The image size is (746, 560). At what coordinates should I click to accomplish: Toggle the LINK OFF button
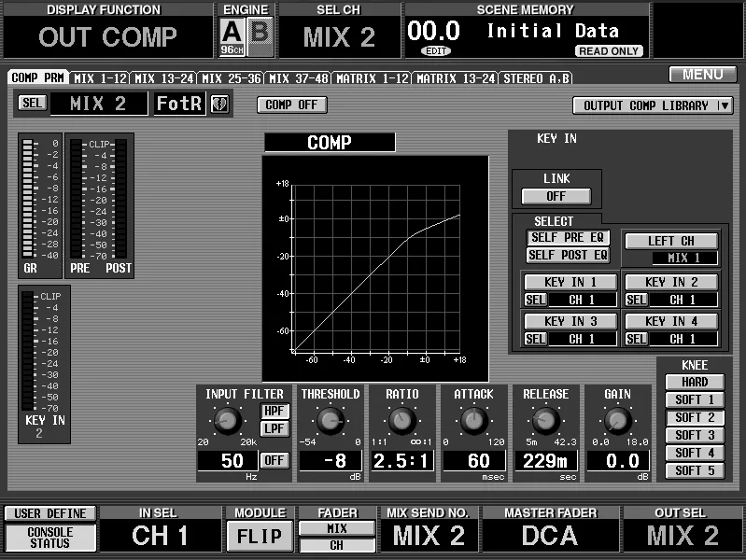556,196
